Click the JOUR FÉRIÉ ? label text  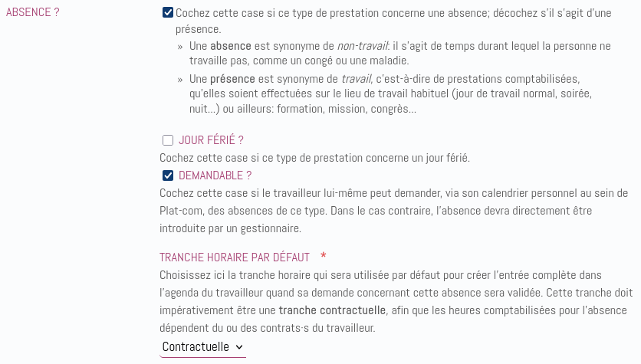click(211, 140)
